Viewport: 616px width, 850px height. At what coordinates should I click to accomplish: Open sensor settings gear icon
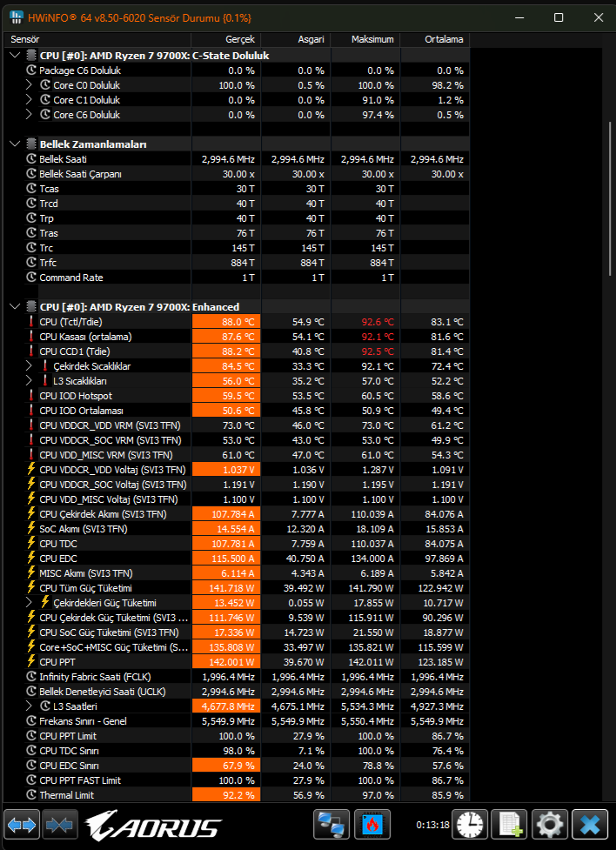(x=550, y=825)
